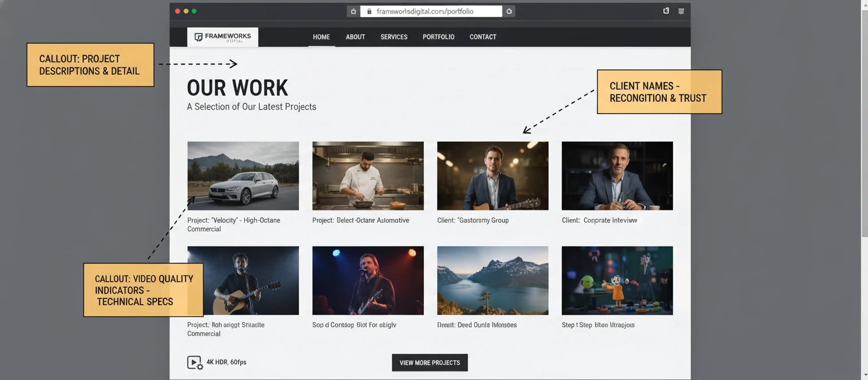Viewport: 868px width, 380px height.
Task: Click the CONTACT link in the navigation bar
Action: tap(482, 37)
